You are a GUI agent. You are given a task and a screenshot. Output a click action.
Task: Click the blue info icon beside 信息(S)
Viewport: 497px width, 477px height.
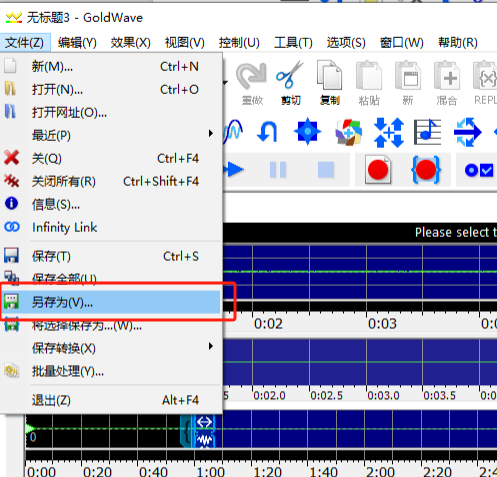tap(12, 203)
